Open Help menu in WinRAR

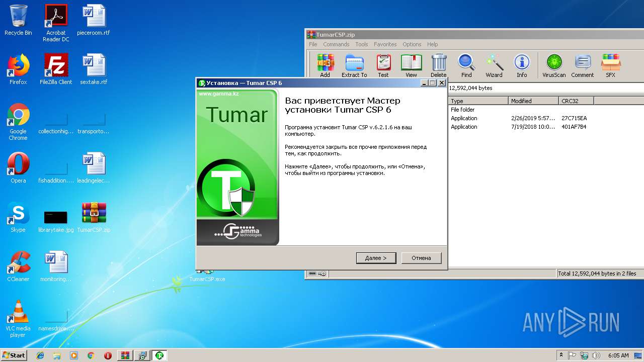coord(433,44)
